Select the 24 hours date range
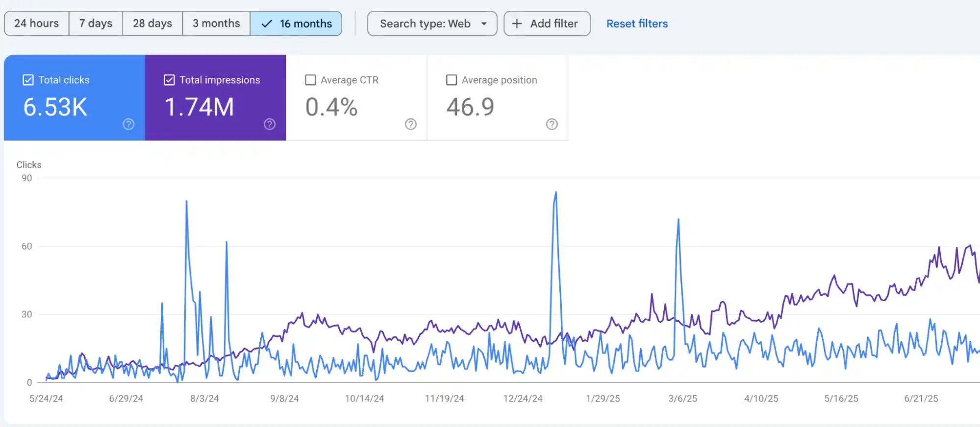 [x=36, y=24]
